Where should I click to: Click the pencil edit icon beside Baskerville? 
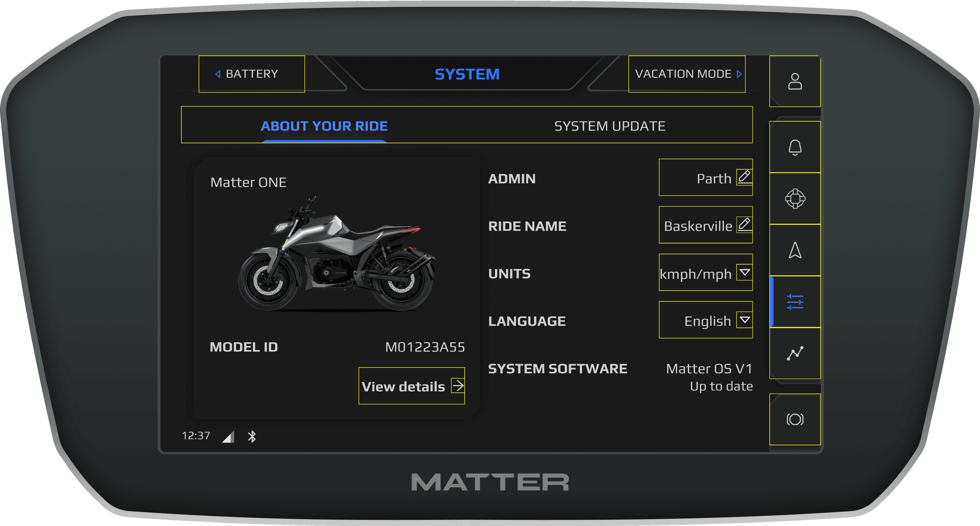(x=745, y=225)
